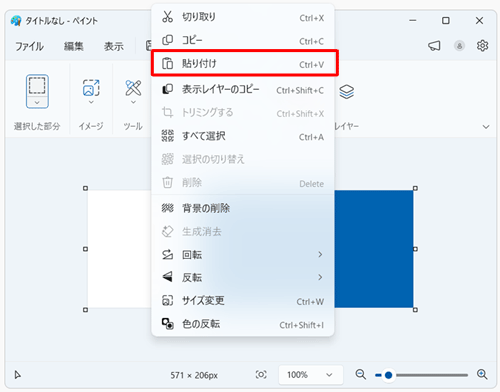Viewport: 500px width, 392px height.
Task: Open the 編集 menu
Action: [73, 46]
